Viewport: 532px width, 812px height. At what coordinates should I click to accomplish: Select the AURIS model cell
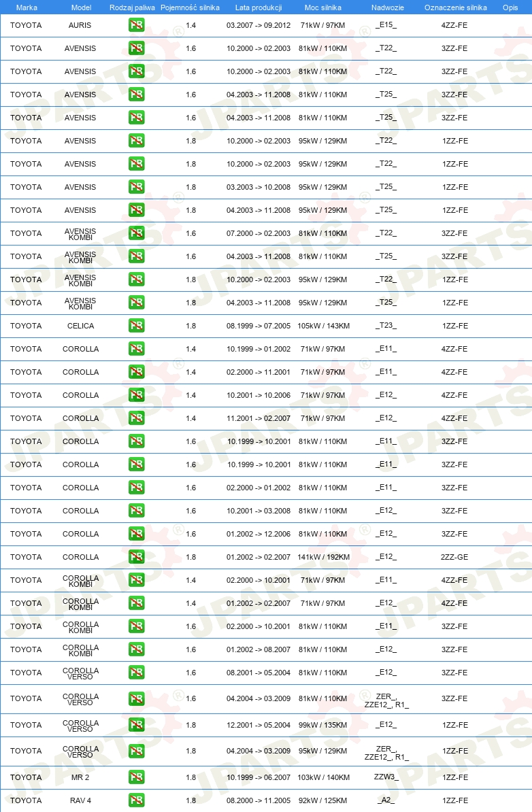80,25
